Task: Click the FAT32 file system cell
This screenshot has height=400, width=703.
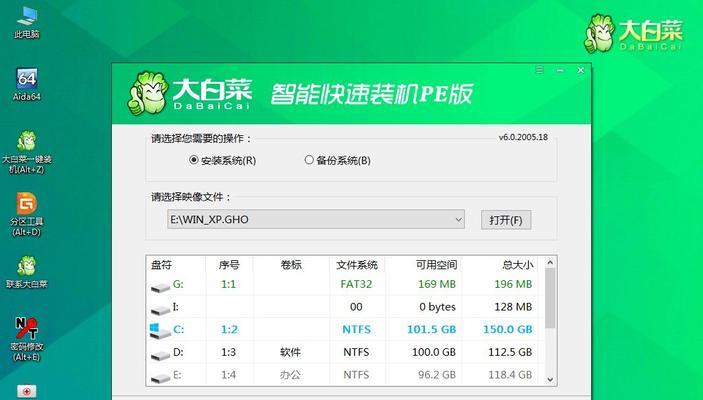Action: [x=356, y=284]
